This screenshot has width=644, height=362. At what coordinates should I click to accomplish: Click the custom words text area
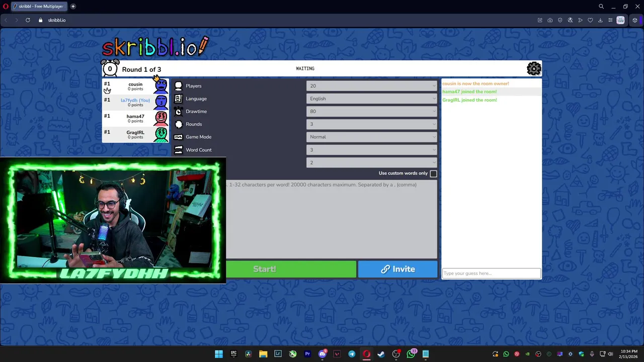point(332,219)
